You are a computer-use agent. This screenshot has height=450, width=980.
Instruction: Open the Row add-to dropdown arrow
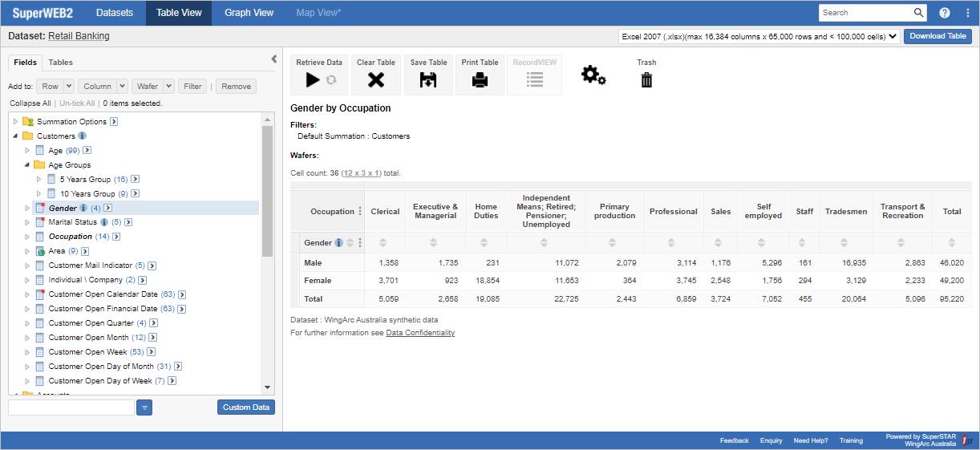[68, 87]
